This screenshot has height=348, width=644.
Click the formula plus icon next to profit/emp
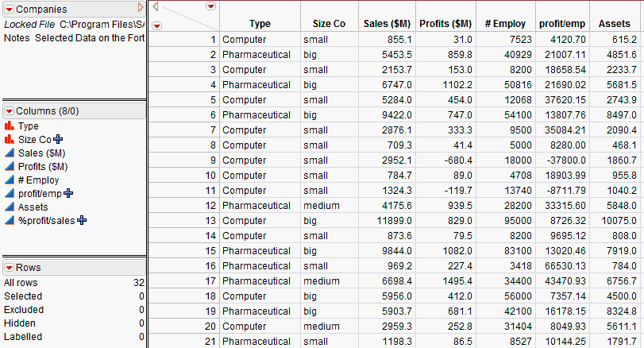pyautogui.click(x=68, y=193)
